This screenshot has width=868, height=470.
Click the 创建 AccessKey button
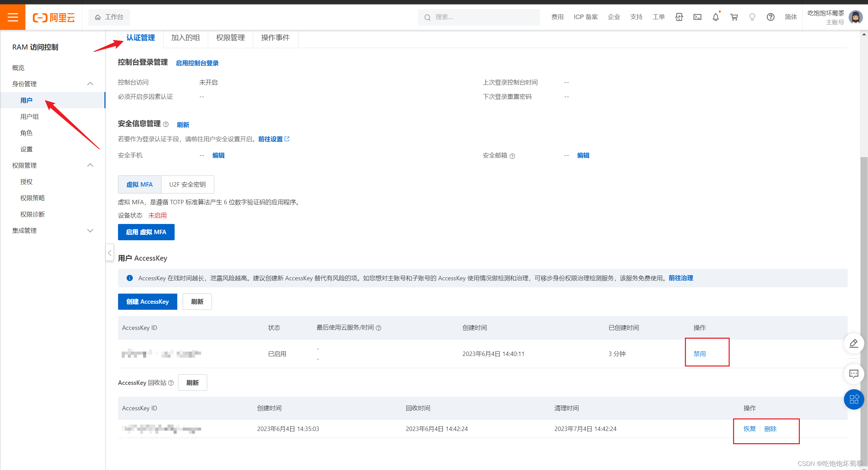(147, 301)
